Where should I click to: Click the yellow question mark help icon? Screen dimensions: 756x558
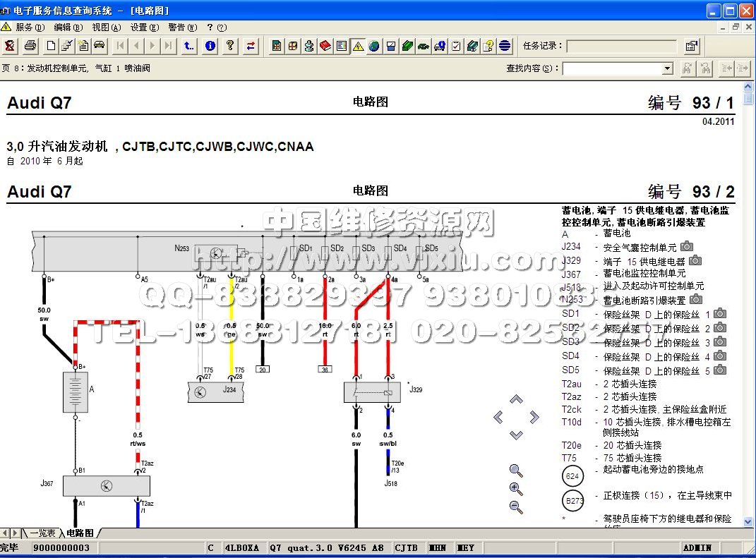tap(230, 47)
